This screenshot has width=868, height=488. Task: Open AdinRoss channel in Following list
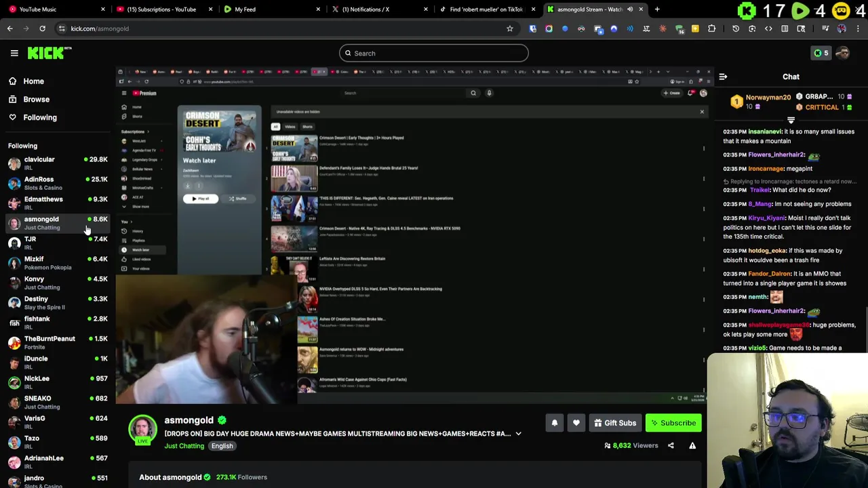(58, 183)
